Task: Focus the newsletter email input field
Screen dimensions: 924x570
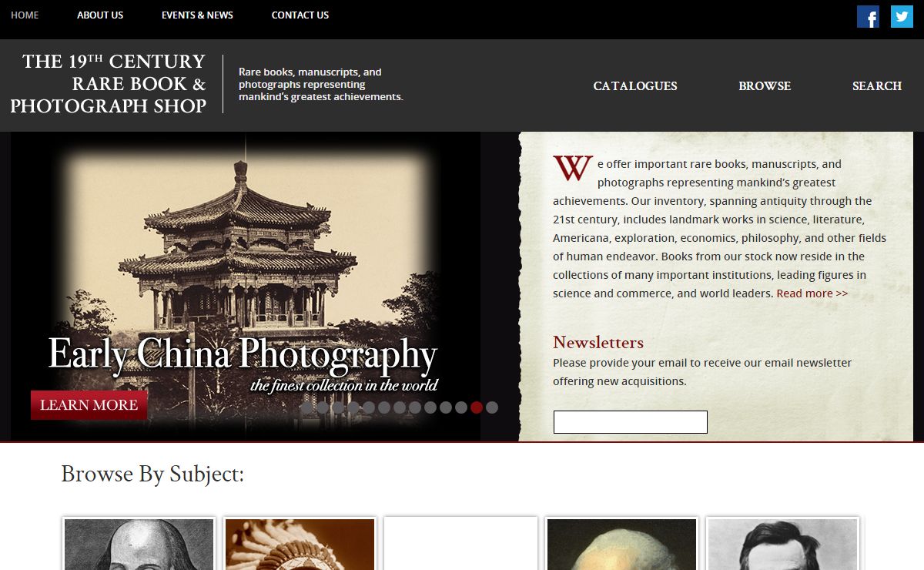Action: [x=631, y=422]
